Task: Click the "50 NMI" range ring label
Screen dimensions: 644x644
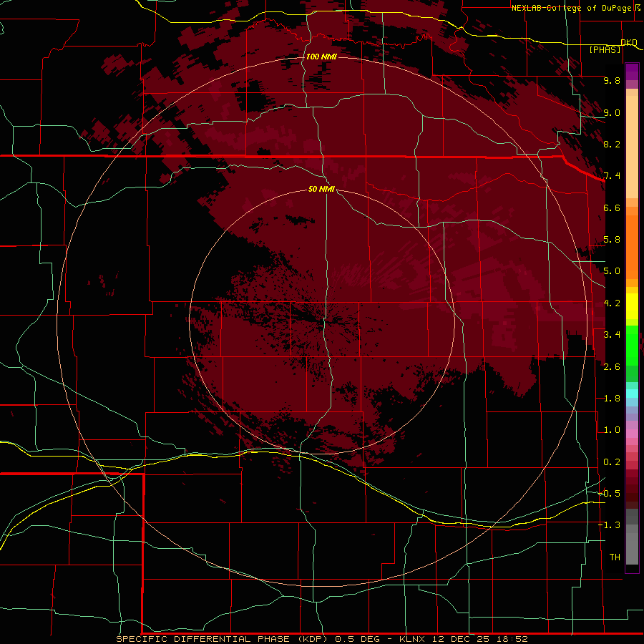Action: tap(321, 189)
